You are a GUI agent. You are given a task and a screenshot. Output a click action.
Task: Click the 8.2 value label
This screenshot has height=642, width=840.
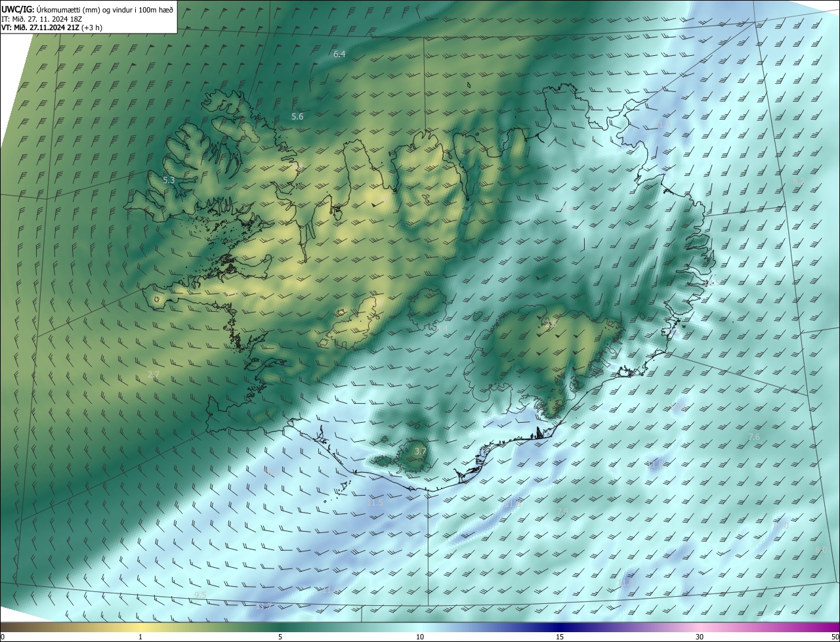coord(799,181)
